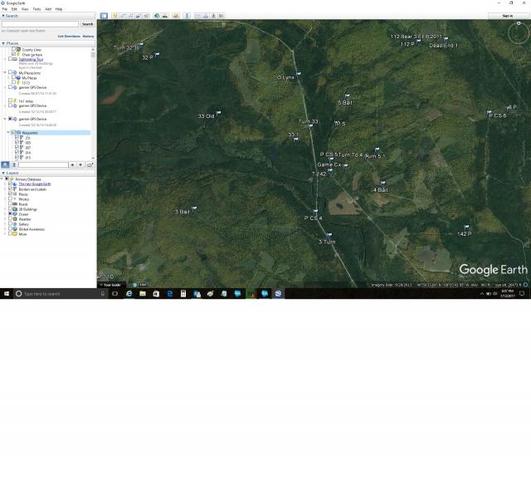The height and width of the screenshot is (480, 531).
Task: Open the File menu
Action: coord(4,9)
